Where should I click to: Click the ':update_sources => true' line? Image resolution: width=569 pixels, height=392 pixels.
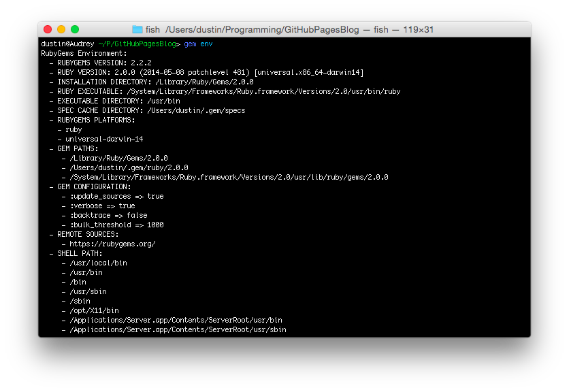pos(113,196)
